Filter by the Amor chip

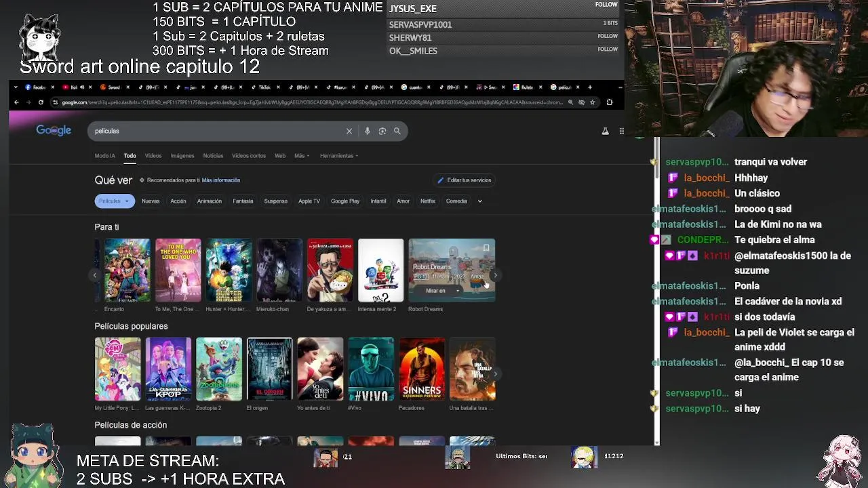point(403,201)
